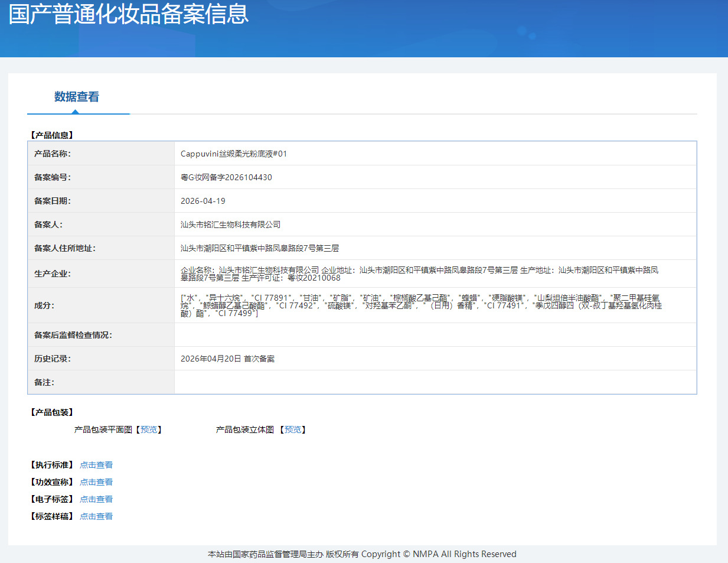Open 产品包装平面图 预览 link
The height and width of the screenshot is (563, 728).
(x=149, y=429)
